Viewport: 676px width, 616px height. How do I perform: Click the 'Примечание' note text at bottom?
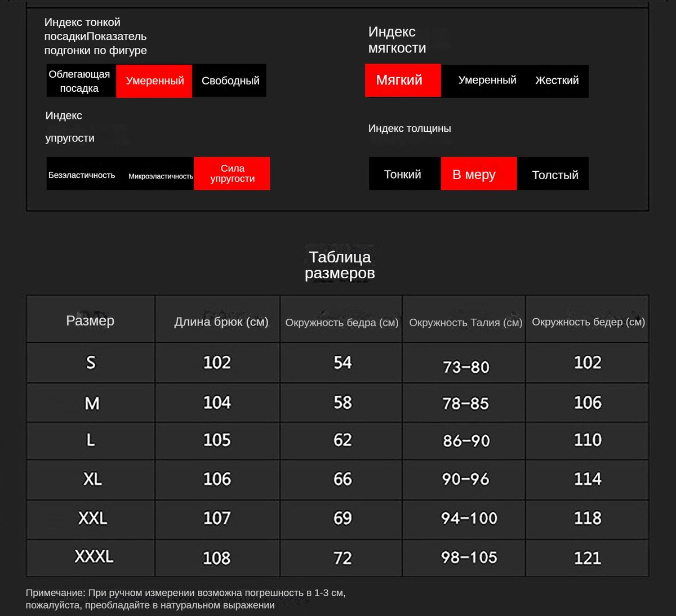[x=185, y=599]
